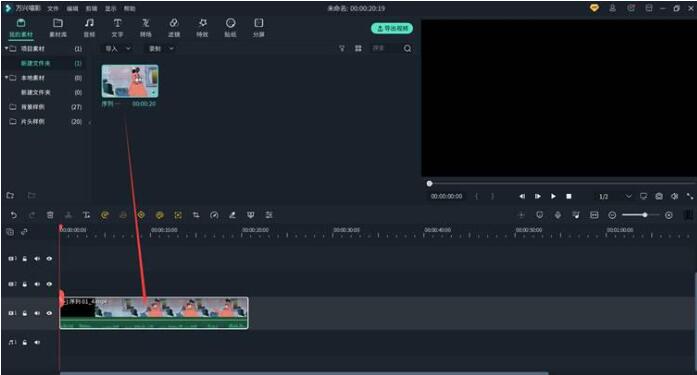The width and height of the screenshot is (697, 375).
Task: Open the 文件 menu
Action: click(53, 8)
